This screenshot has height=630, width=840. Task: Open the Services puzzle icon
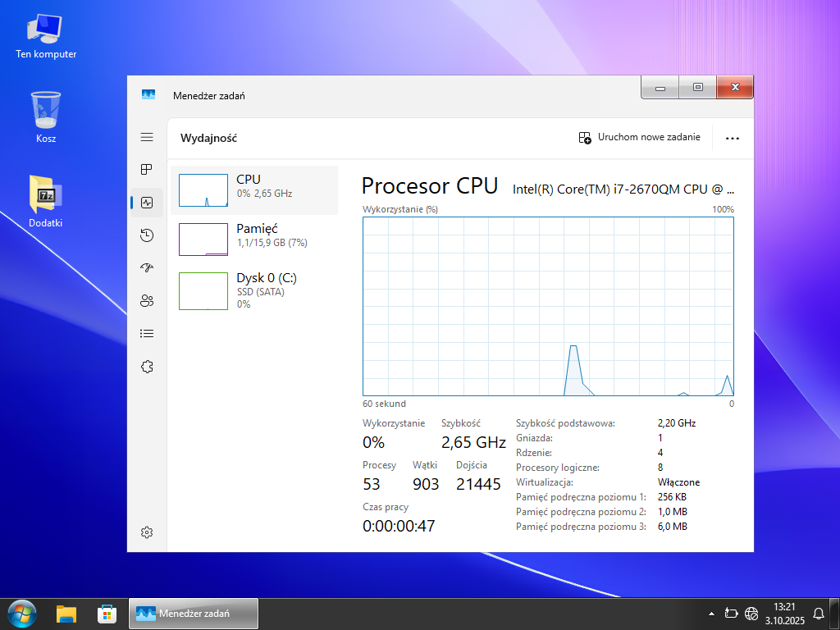(147, 367)
